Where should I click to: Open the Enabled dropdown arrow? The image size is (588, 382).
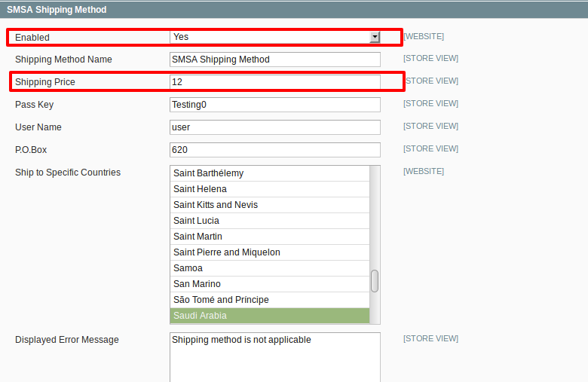[375, 37]
